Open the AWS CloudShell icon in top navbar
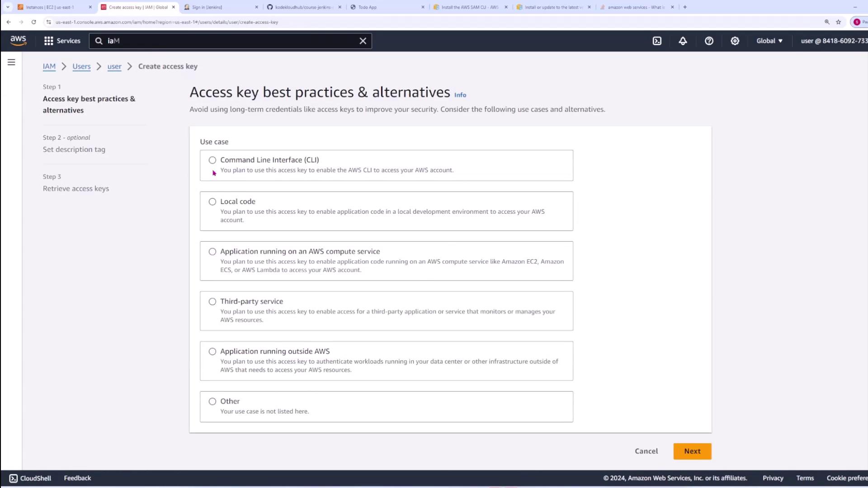The height and width of the screenshot is (488, 868). (x=657, y=41)
